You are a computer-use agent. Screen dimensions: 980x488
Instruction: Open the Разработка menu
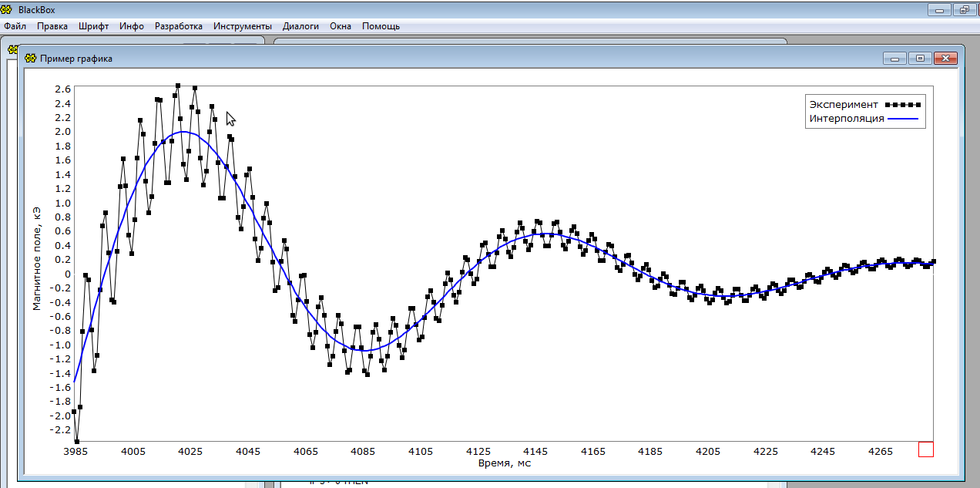tap(179, 26)
